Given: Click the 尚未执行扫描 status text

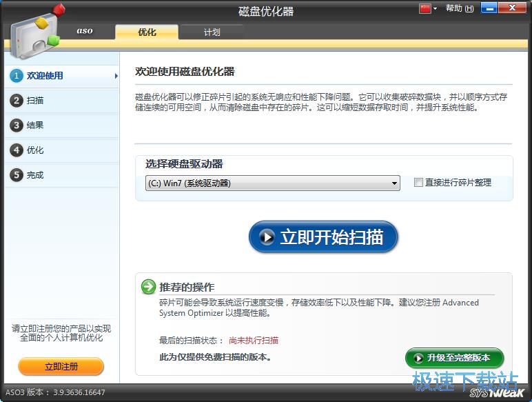Looking at the screenshot, I should (254, 340).
